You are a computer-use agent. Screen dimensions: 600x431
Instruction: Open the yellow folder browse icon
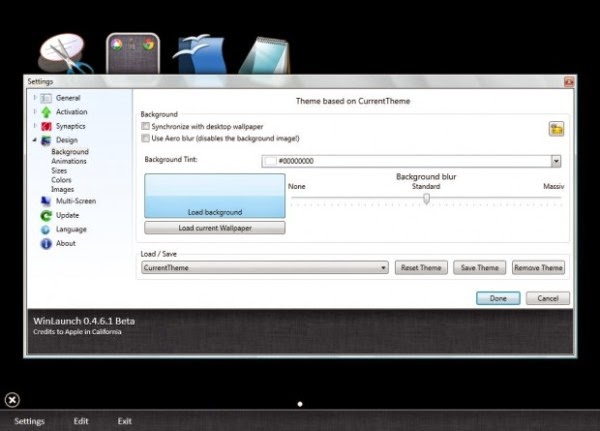(556, 129)
